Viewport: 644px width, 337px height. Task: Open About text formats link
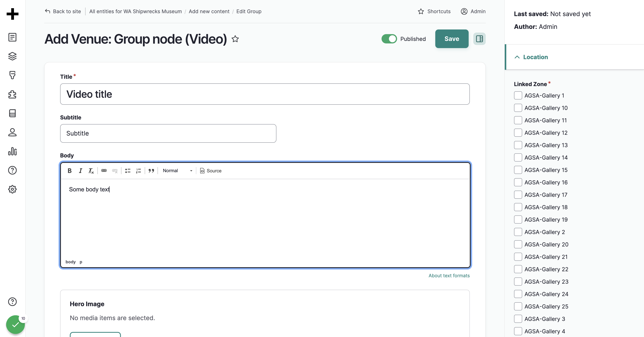pos(449,276)
